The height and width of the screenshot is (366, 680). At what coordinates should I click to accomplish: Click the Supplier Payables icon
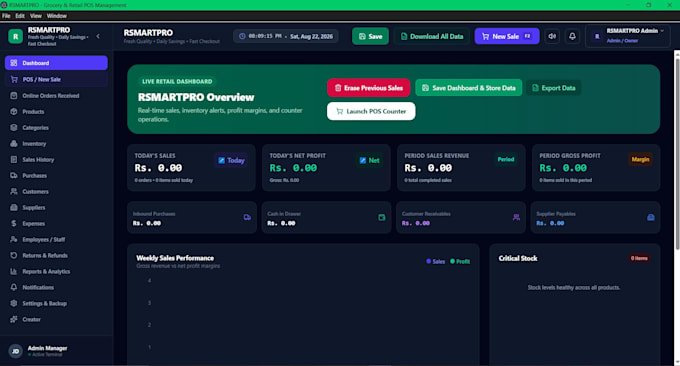651,217
